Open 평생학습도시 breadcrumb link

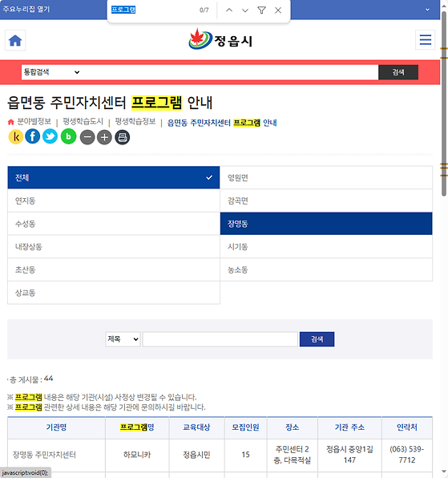pyautogui.click(x=83, y=122)
